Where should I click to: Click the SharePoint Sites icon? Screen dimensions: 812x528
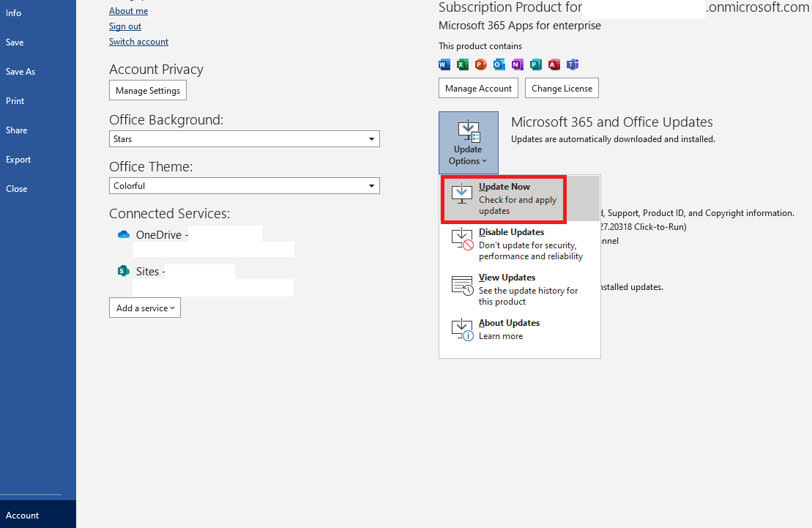point(123,271)
